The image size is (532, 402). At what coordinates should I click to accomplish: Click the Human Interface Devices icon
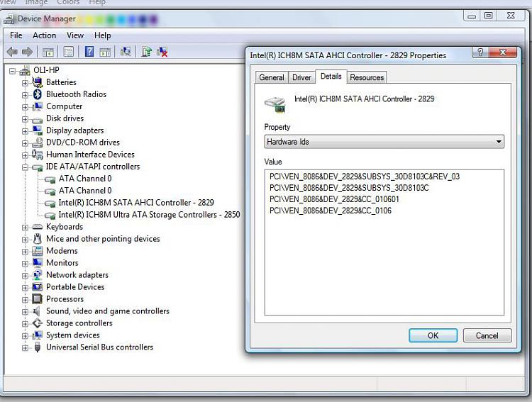point(37,155)
